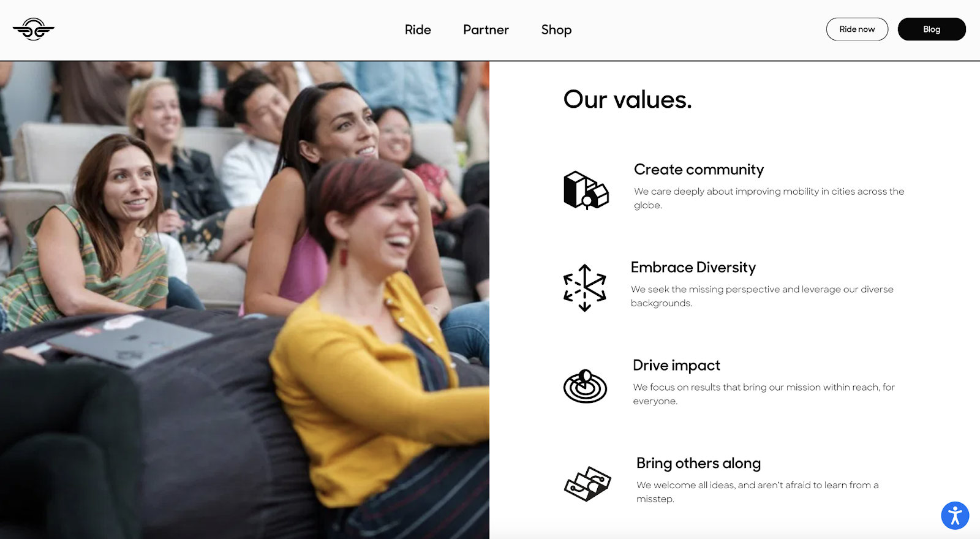This screenshot has height=539, width=980.
Task: Select the Drive impact heading
Action: (676, 366)
